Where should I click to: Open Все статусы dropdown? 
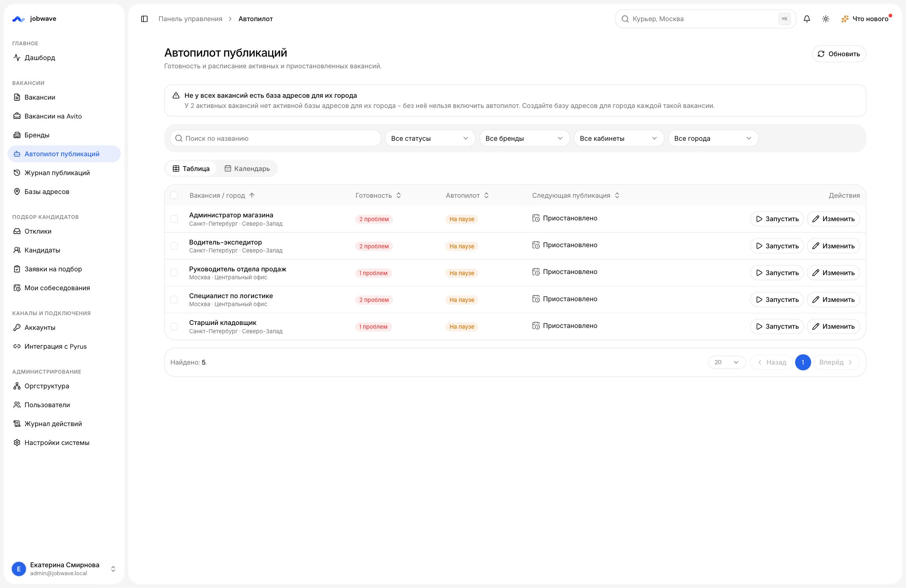[x=430, y=138]
